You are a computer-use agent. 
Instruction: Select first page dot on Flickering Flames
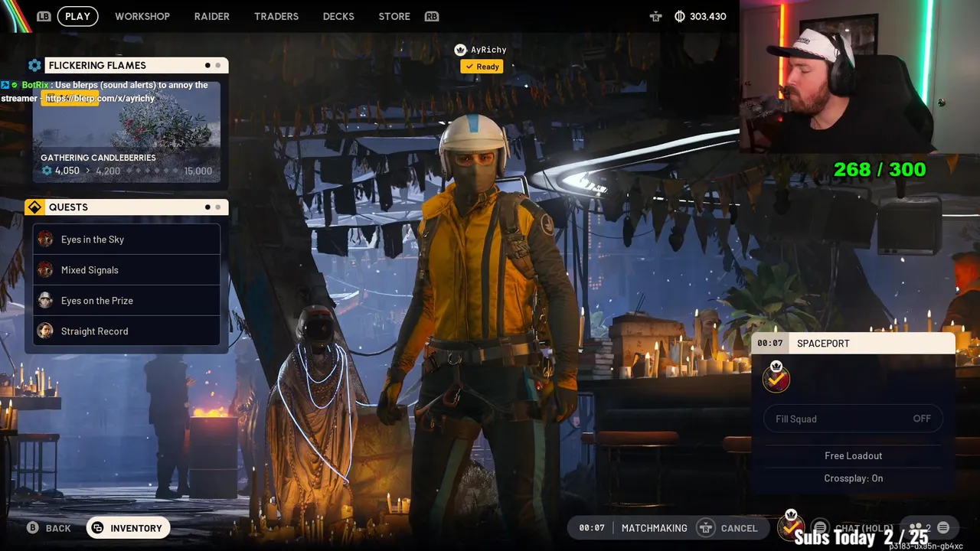207,65
